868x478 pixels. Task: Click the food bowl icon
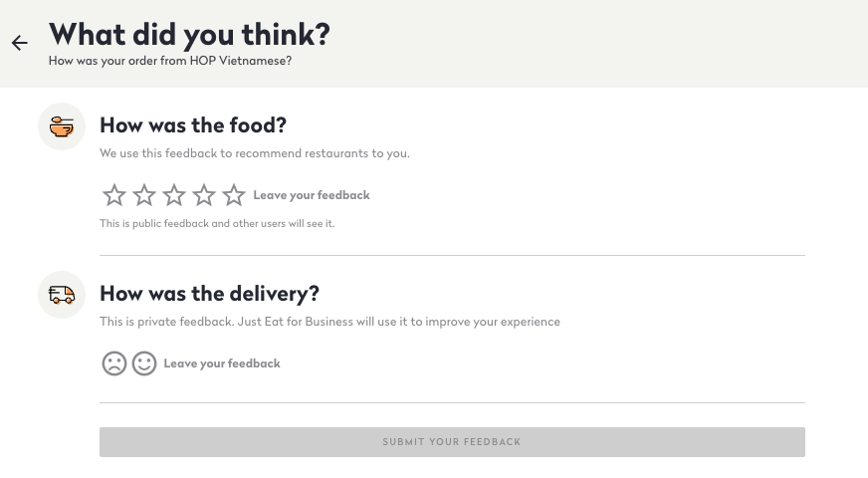click(62, 126)
